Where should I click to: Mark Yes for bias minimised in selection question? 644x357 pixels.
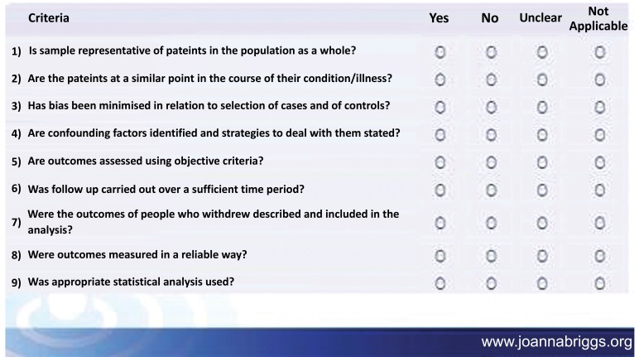(440, 107)
